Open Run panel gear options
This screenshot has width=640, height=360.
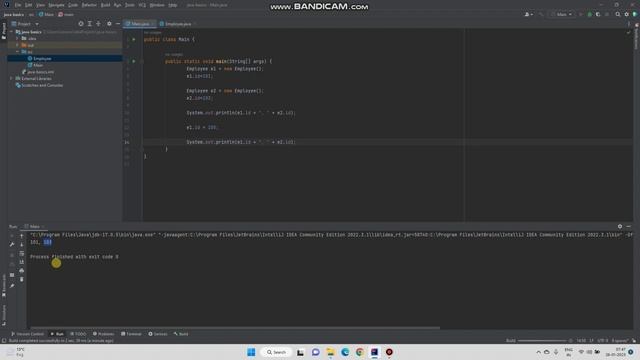click(620, 227)
